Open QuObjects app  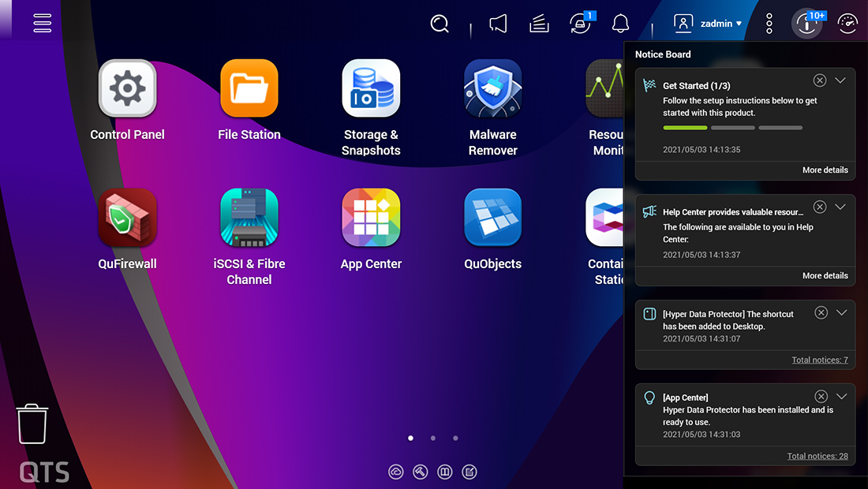pyautogui.click(x=492, y=218)
